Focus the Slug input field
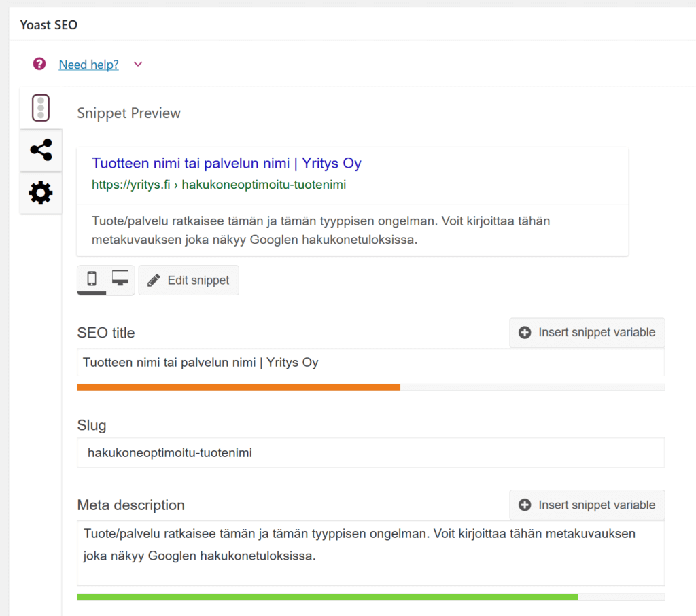The width and height of the screenshot is (696, 616). tap(370, 452)
